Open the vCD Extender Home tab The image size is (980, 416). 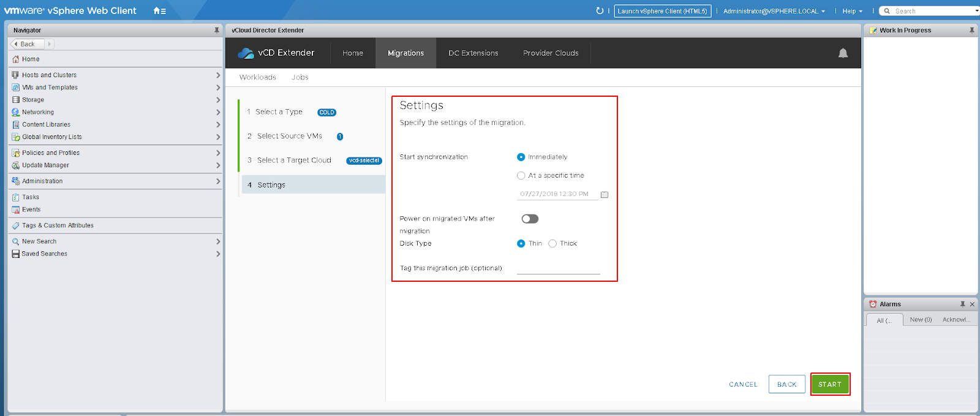coord(353,53)
